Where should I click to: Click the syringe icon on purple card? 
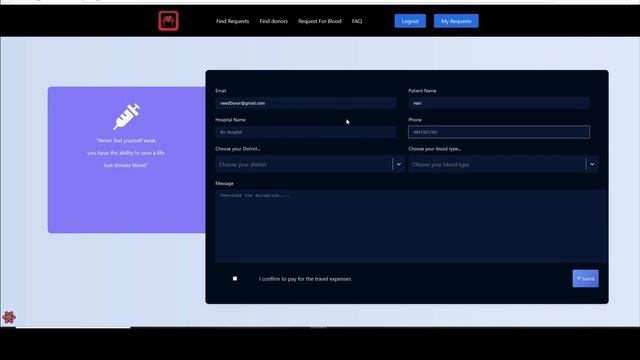[x=126, y=117]
